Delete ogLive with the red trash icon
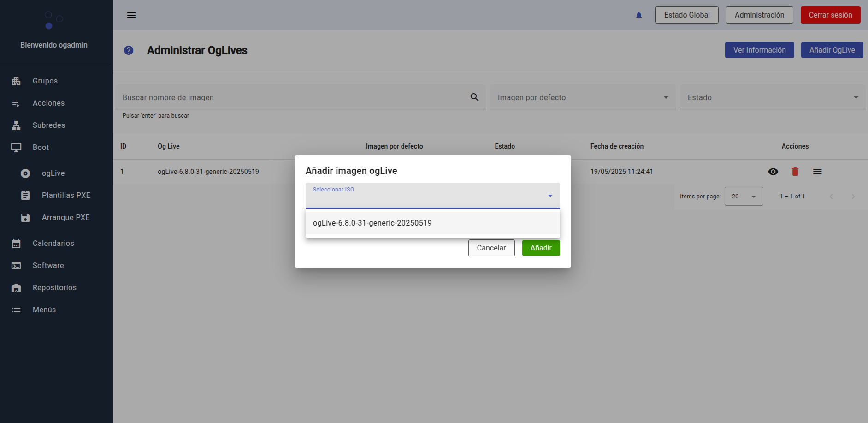The width and height of the screenshot is (868, 423). (x=795, y=172)
